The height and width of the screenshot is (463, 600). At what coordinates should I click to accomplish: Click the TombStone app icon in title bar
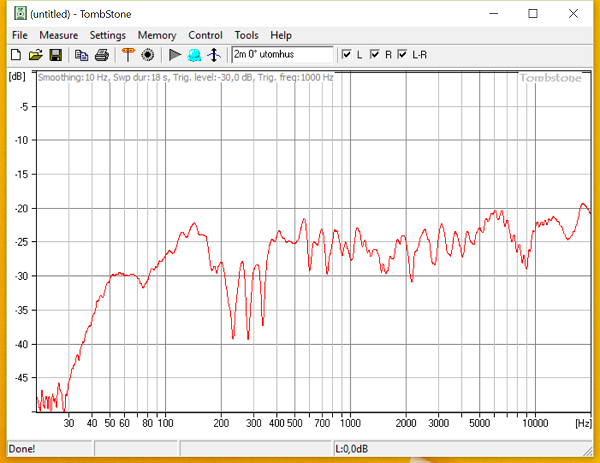pos(20,13)
